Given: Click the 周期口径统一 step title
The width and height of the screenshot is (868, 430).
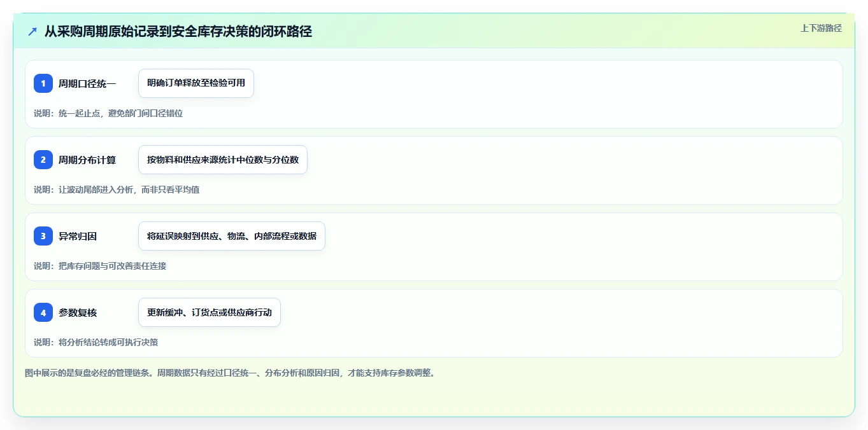Looking at the screenshot, I should tap(87, 83).
